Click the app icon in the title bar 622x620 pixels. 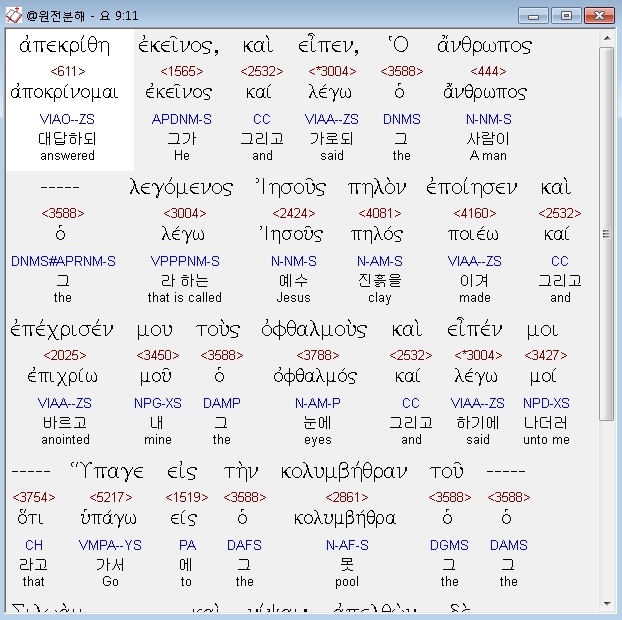[x=13, y=15]
